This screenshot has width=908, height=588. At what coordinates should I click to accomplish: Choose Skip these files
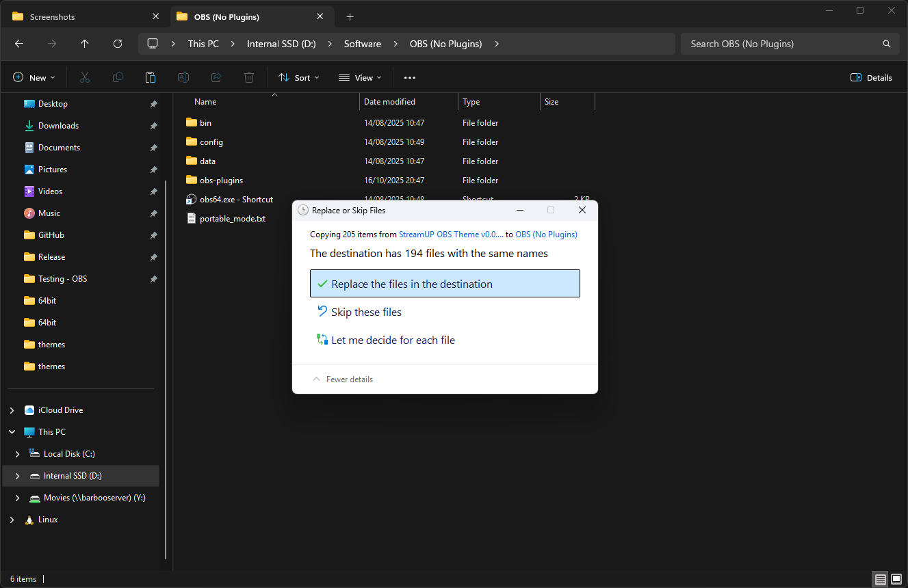coord(445,312)
